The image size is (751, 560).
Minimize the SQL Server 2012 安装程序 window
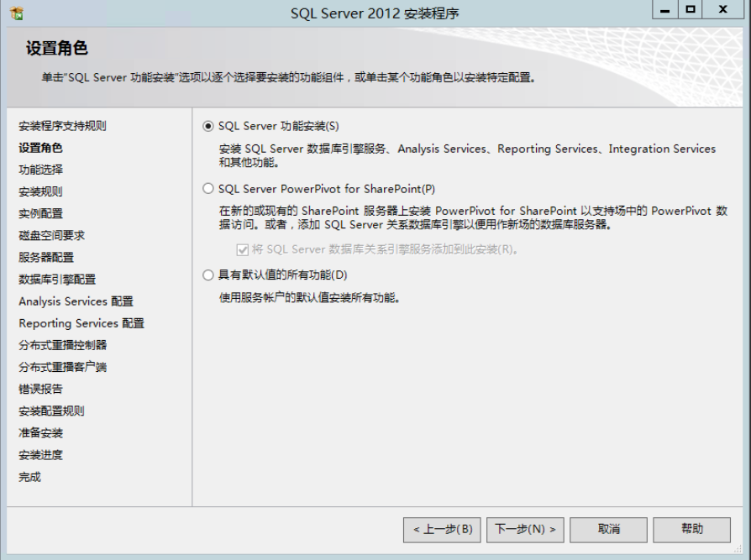click(x=665, y=10)
